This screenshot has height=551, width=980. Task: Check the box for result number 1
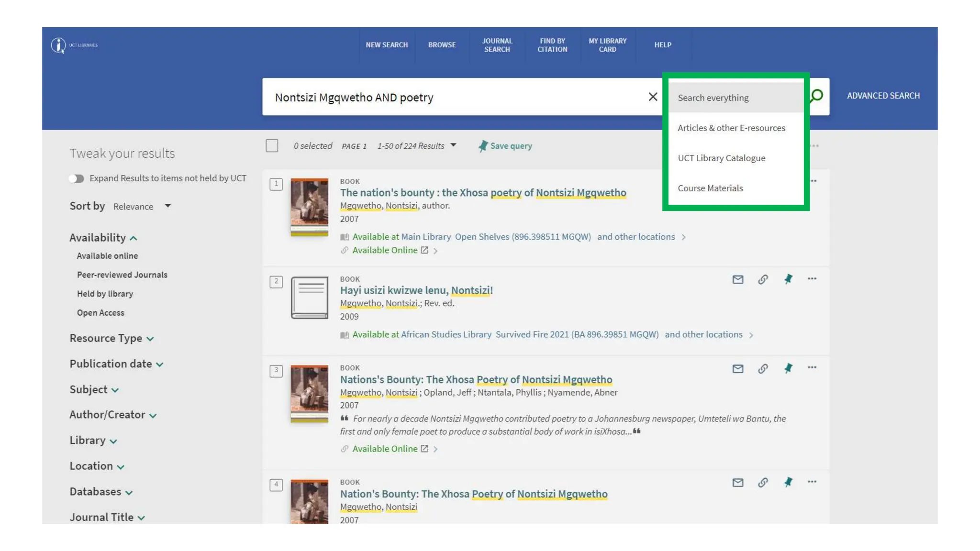pyautogui.click(x=276, y=184)
